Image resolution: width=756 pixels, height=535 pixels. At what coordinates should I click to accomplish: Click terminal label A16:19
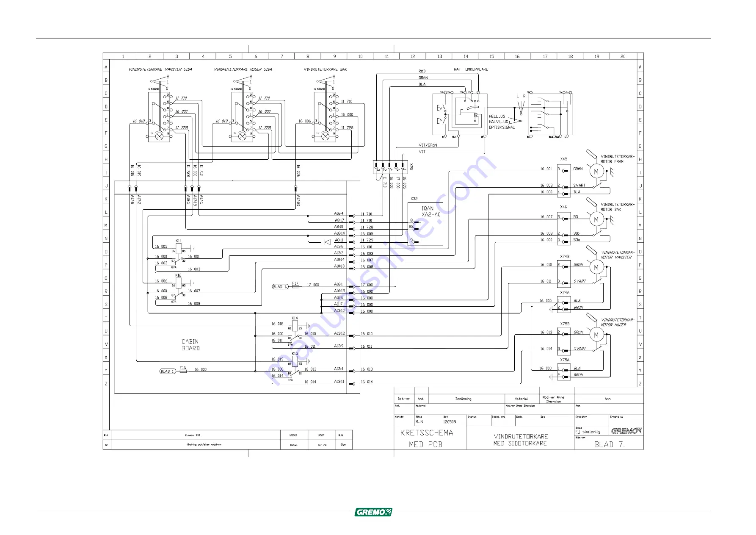click(x=339, y=291)
